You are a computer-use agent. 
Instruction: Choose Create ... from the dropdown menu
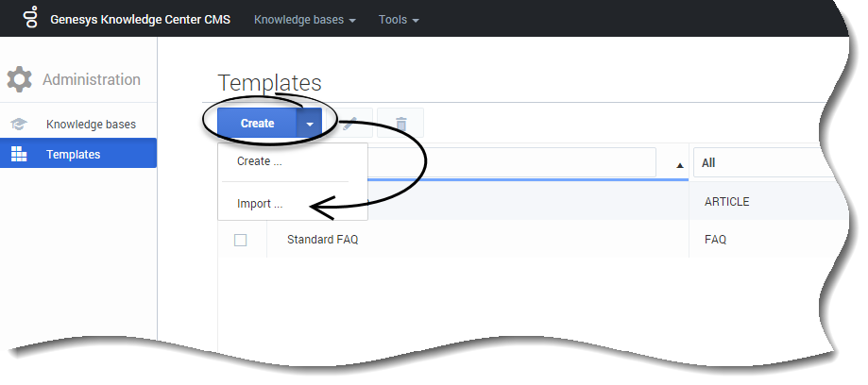click(260, 161)
